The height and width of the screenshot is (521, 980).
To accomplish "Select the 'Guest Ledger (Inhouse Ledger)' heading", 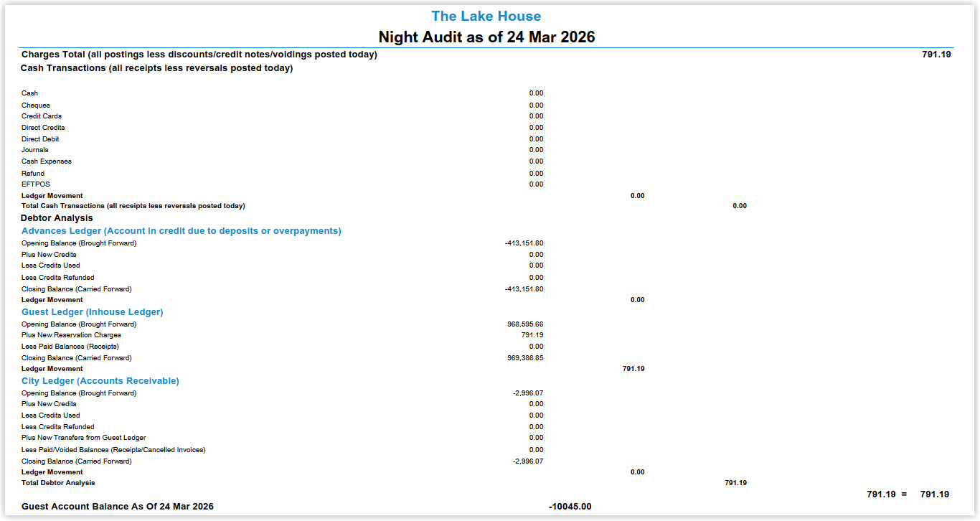I will click(x=93, y=312).
